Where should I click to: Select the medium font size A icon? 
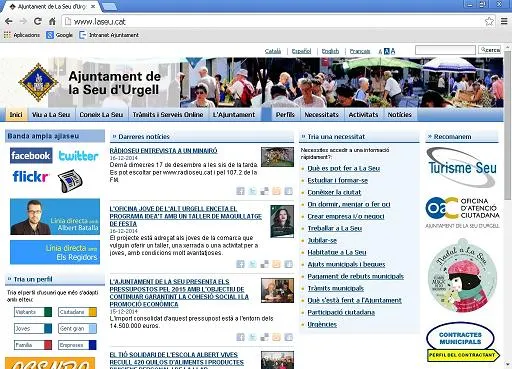[387, 51]
